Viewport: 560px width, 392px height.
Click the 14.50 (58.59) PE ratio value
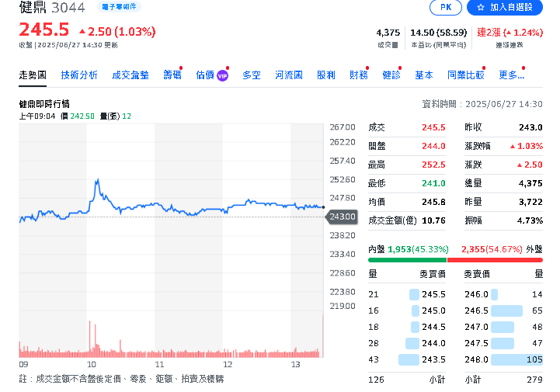tap(439, 33)
